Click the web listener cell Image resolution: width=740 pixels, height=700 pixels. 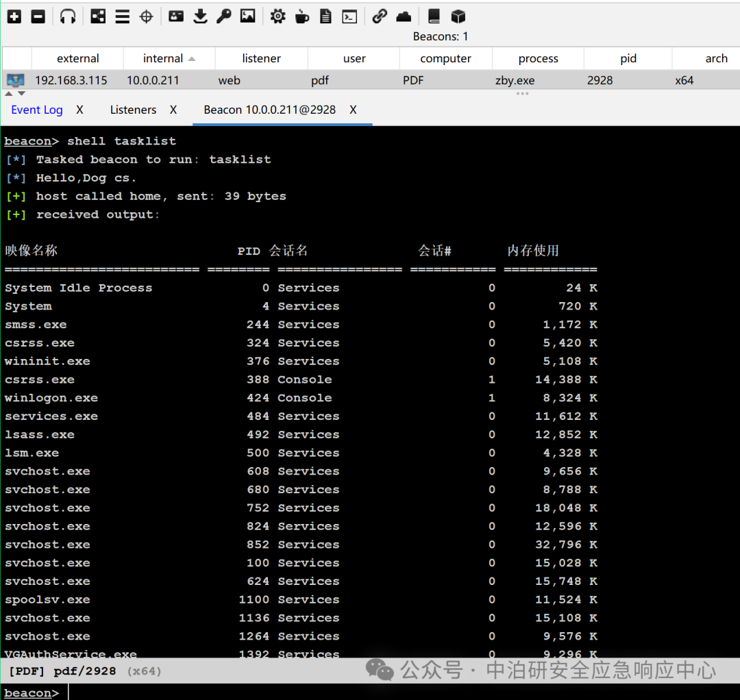[x=230, y=81]
